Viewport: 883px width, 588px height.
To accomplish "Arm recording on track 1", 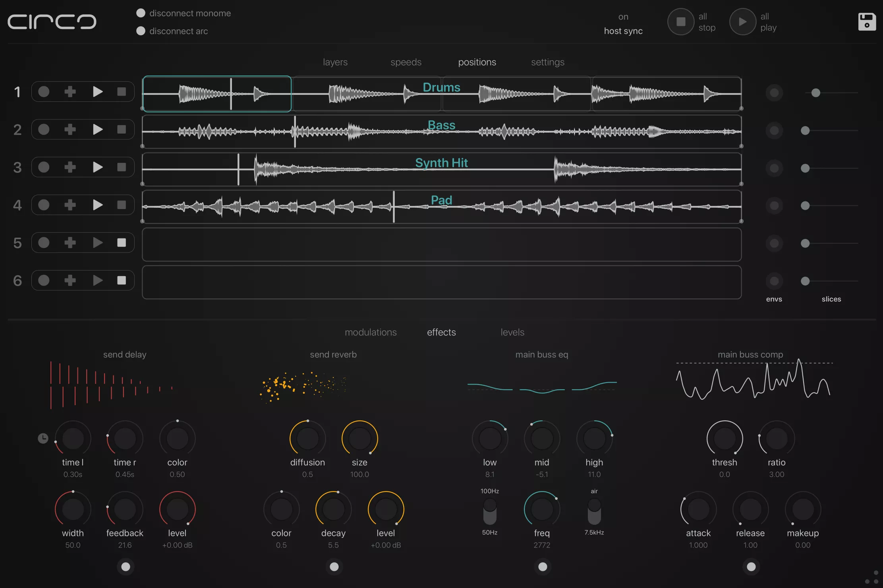I will click(x=43, y=91).
